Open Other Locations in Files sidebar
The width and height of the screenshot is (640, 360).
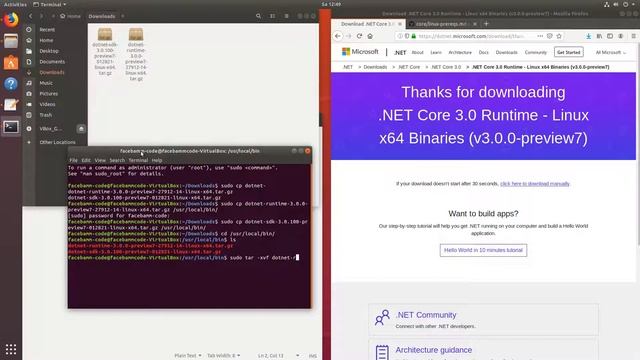[57, 142]
